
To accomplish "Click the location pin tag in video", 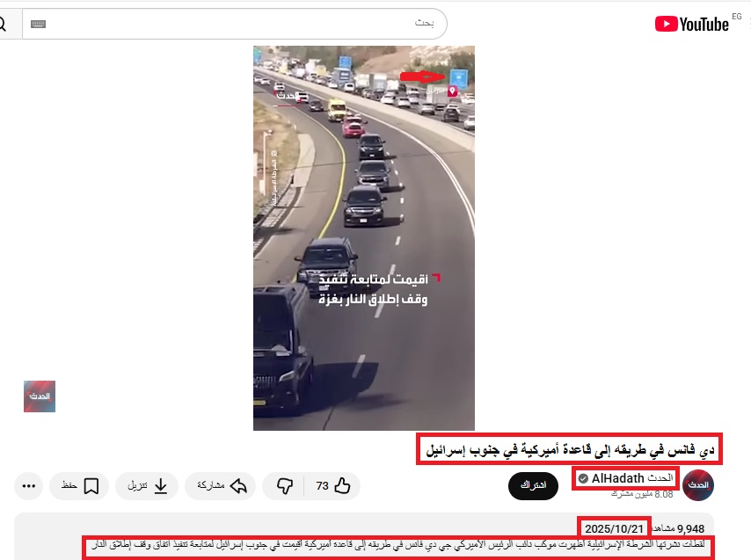I will pos(452,91).
